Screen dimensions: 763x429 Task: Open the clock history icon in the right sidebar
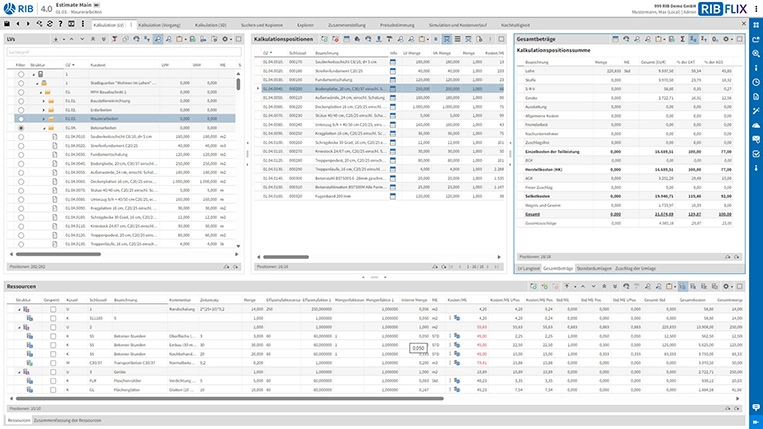pyautogui.click(x=756, y=82)
